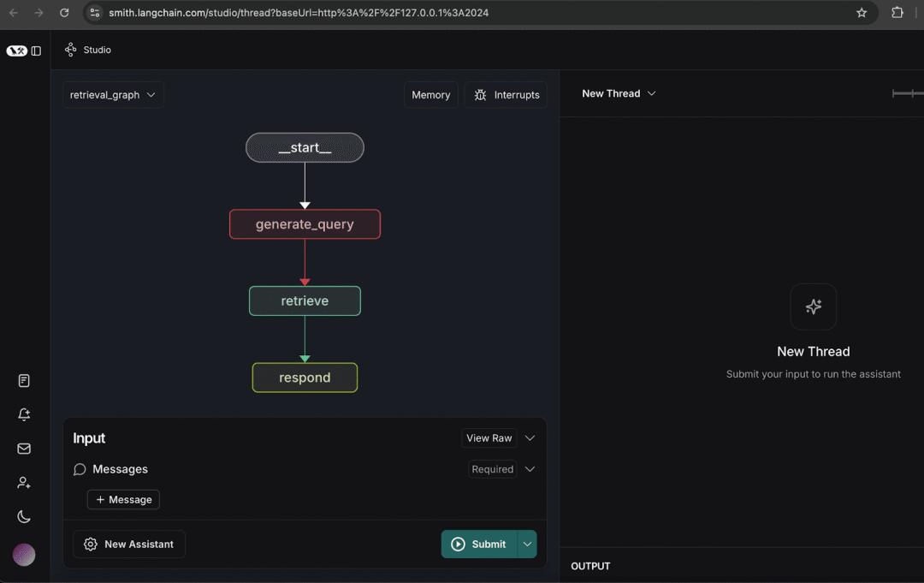This screenshot has height=583, width=924.
Task: Switch to View Raw input mode
Action: (x=489, y=437)
